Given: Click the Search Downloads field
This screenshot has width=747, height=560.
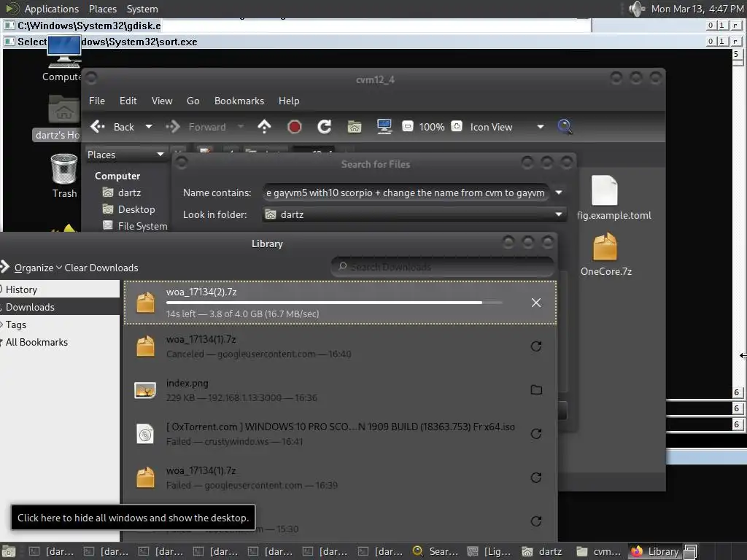Looking at the screenshot, I should click(x=442, y=267).
